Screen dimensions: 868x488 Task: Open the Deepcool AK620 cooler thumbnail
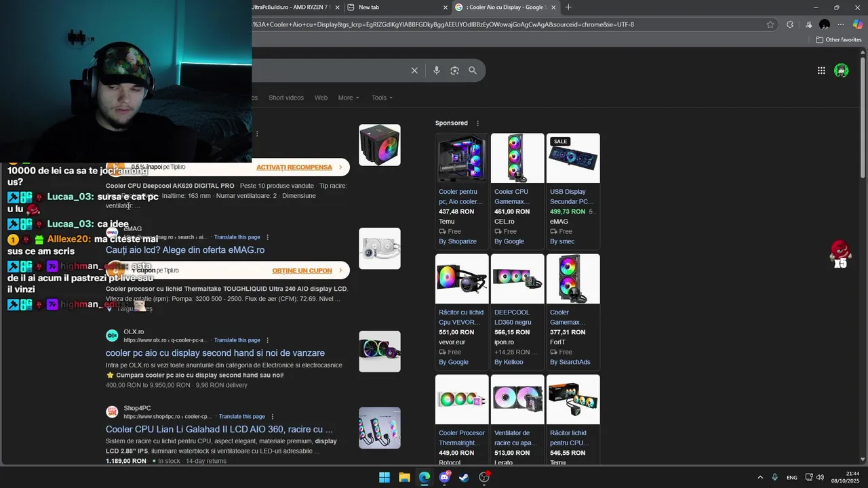[380, 145]
